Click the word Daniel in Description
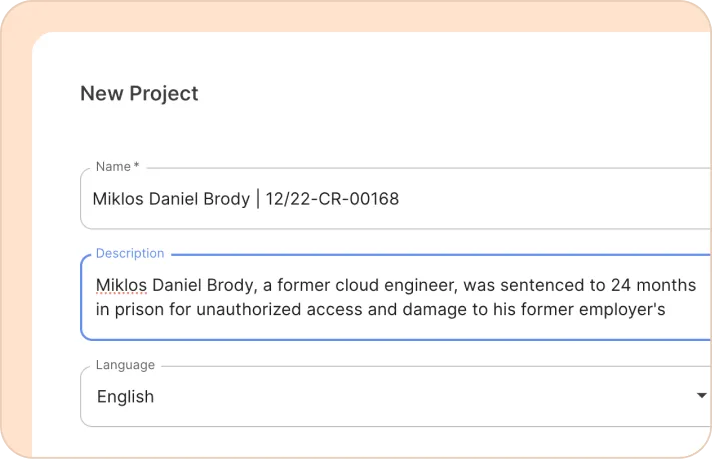712x459 pixels. (179, 285)
